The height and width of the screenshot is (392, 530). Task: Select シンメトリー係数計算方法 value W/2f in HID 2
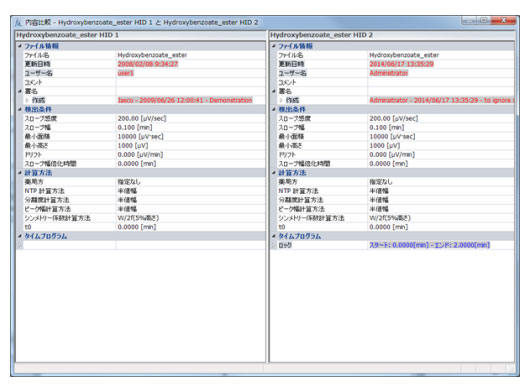pos(390,218)
